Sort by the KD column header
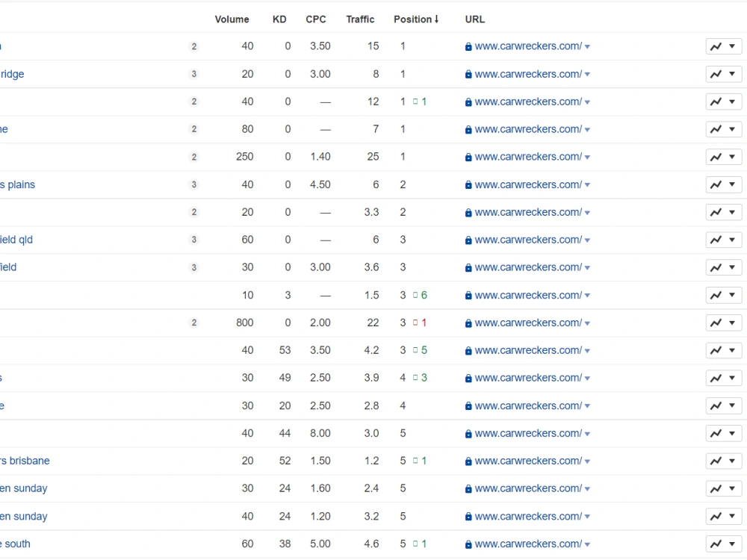The image size is (747, 560). (x=279, y=19)
